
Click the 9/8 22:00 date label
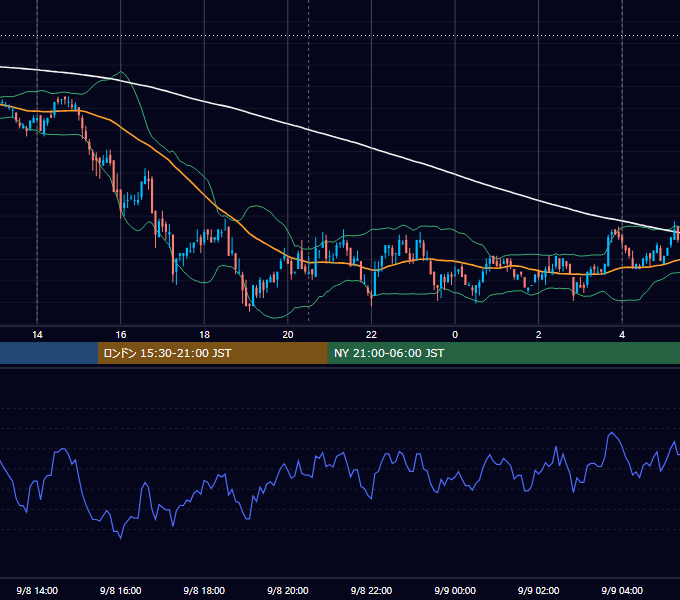[x=371, y=590]
